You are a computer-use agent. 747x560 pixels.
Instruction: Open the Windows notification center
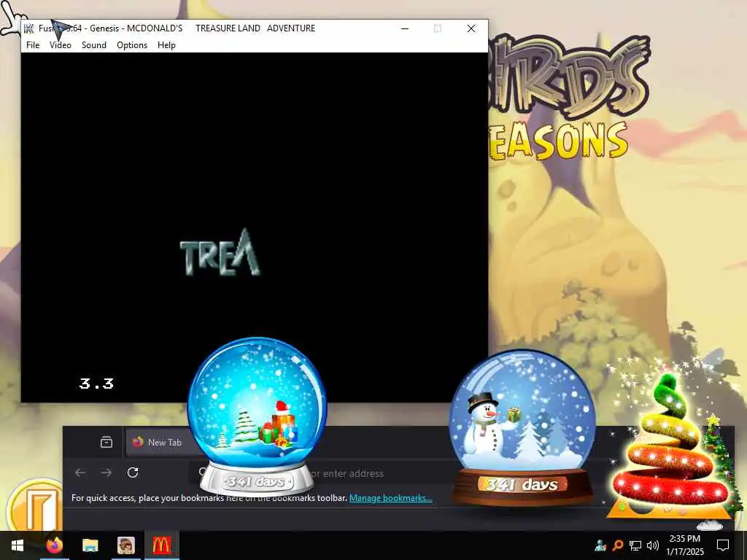(x=723, y=545)
